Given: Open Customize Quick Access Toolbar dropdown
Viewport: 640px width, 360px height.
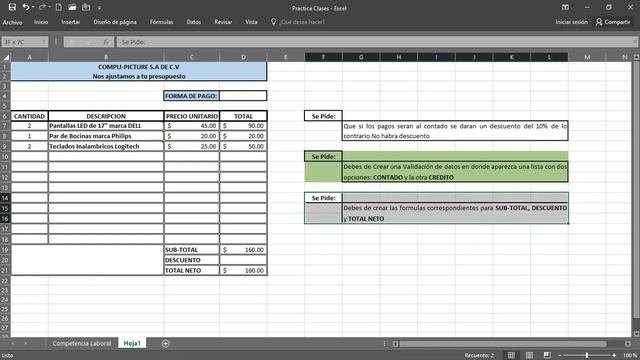Looking at the screenshot, I should 100,7.
